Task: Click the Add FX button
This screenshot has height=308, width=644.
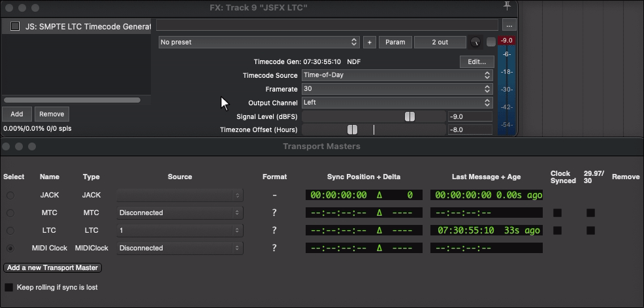Action: (x=17, y=114)
